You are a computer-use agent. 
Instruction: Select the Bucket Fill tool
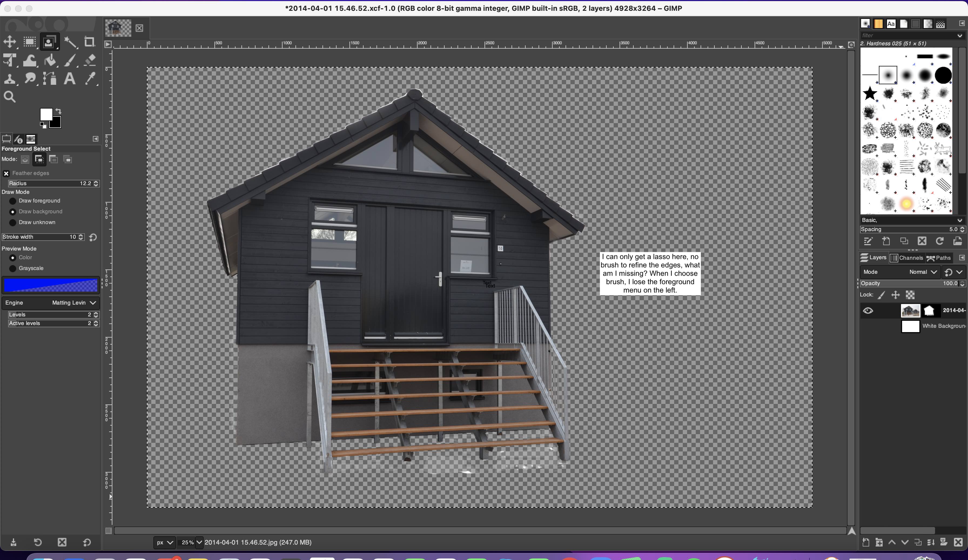tap(49, 60)
